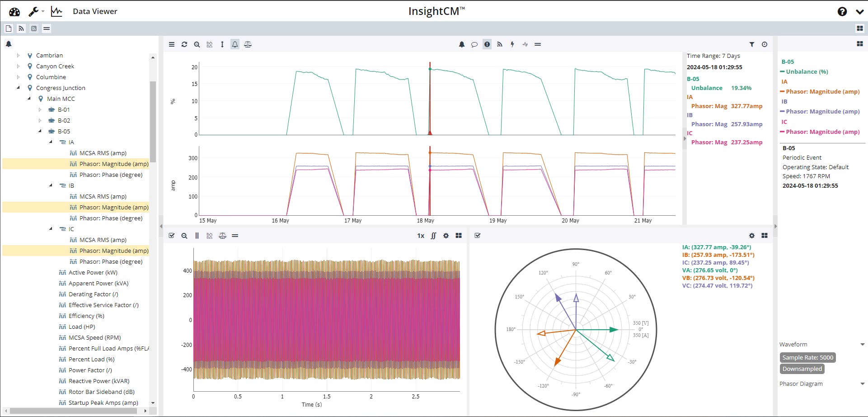Screen dimensions: 868x417
Task: Click the lightning bolt icon in trend toolbar
Action: (x=512, y=44)
